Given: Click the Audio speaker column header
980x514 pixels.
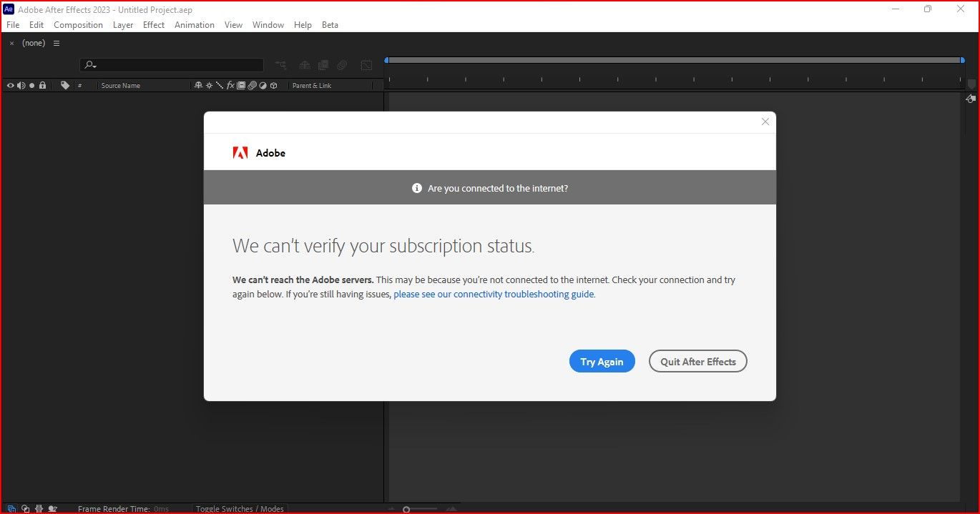Looking at the screenshot, I should tap(21, 85).
